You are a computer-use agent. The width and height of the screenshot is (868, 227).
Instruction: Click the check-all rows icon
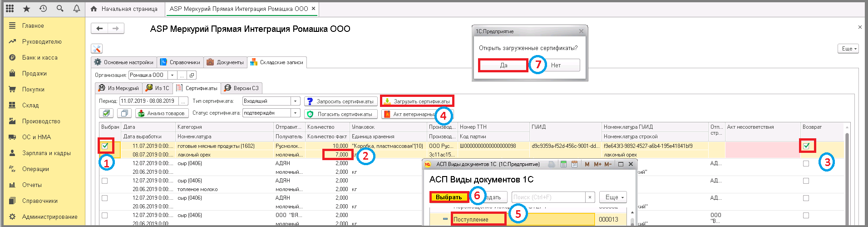[106, 113]
